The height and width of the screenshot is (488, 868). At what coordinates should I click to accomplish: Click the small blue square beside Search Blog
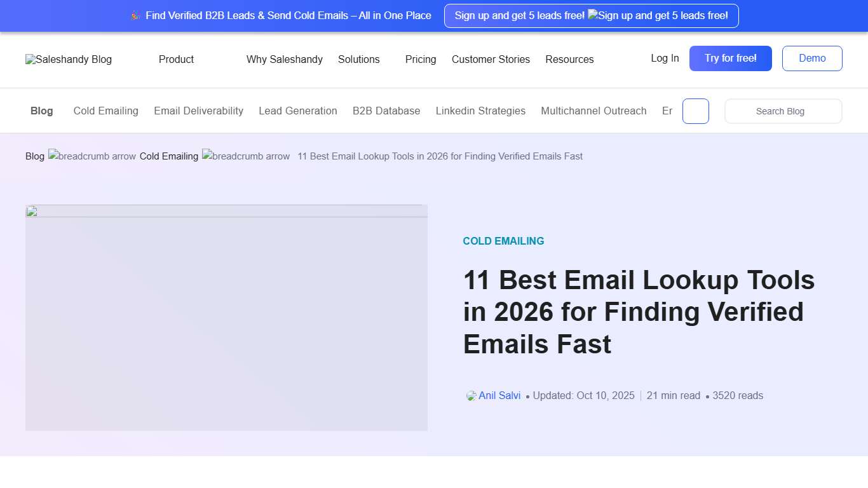point(695,111)
